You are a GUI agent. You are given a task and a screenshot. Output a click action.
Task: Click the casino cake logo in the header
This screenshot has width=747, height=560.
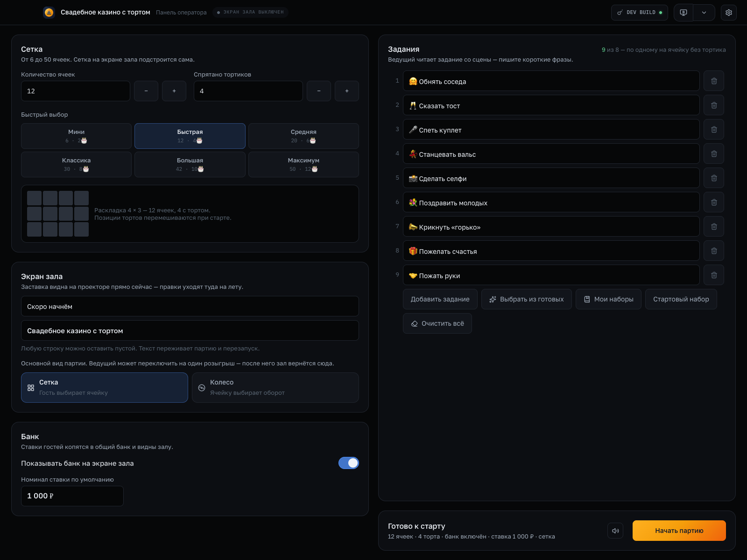49,13
